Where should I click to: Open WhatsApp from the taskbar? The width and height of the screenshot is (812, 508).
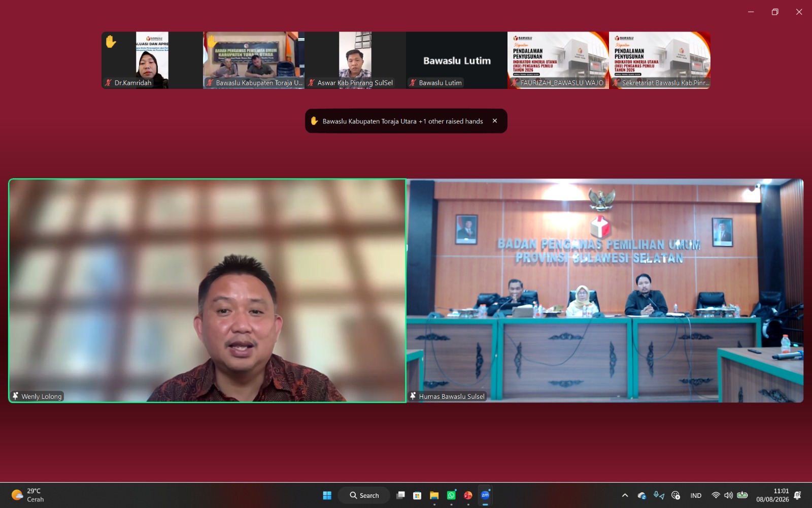click(451, 495)
